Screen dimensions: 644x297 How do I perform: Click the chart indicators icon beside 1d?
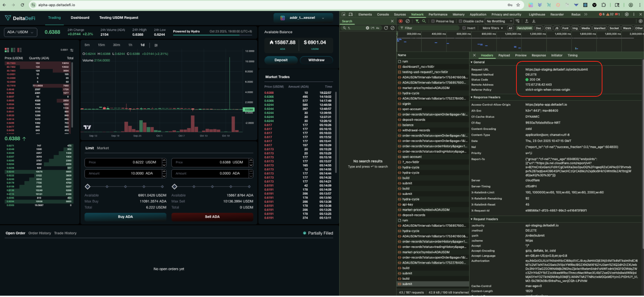point(156,45)
